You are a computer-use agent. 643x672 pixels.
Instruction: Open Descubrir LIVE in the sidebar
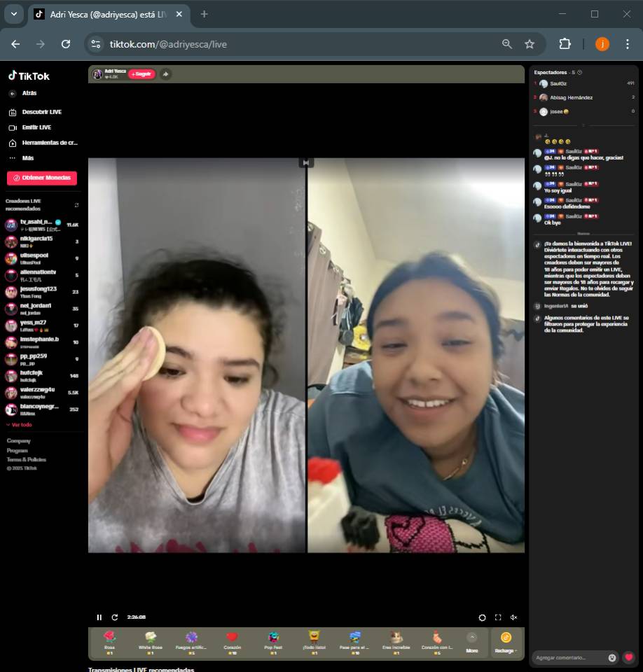coord(41,112)
